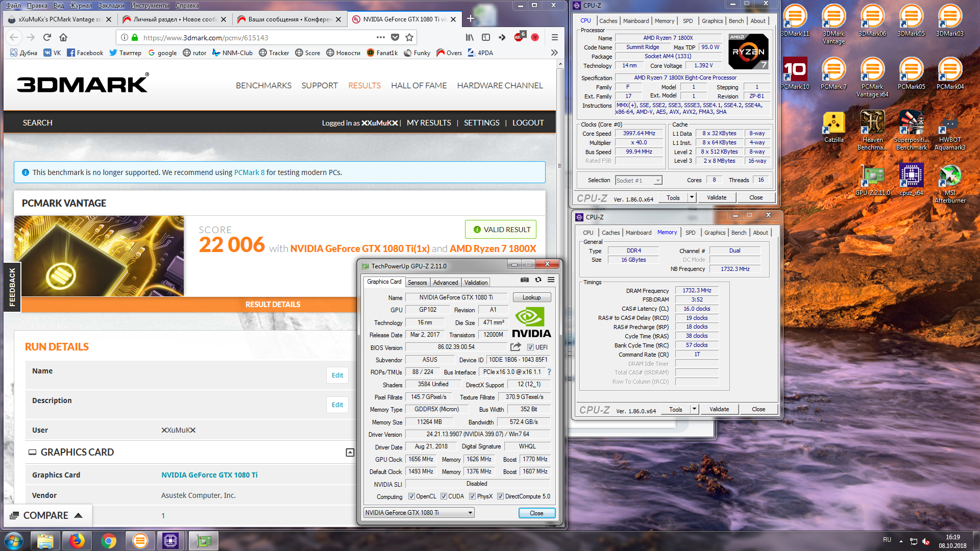Click Edit next to Name
This screenshot has height=551, width=980.
[x=337, y=375]
